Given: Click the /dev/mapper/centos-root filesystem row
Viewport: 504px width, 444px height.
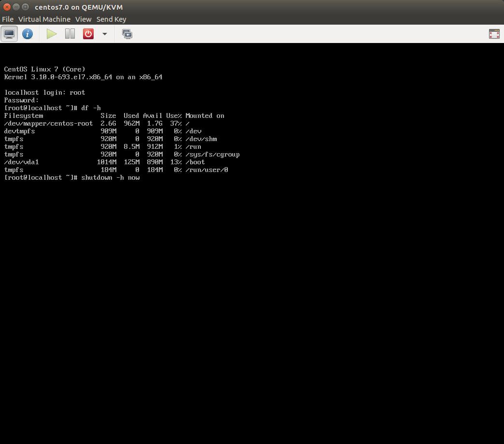Looking at the screenshot, I should coord(48,124).
